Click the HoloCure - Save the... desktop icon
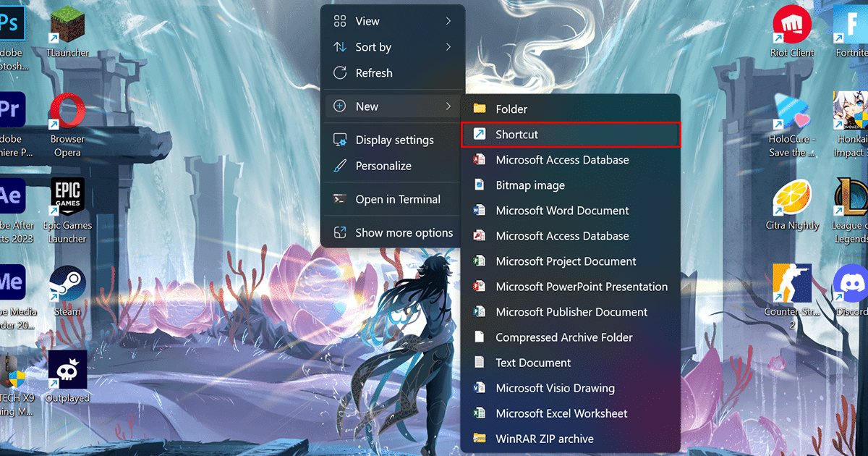 point(792,123)
